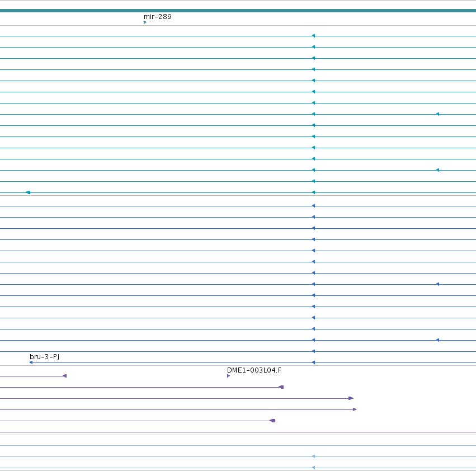Select the short purple feature's left-pointing arrowhead

pyautogui.click(x=64, y=376)
